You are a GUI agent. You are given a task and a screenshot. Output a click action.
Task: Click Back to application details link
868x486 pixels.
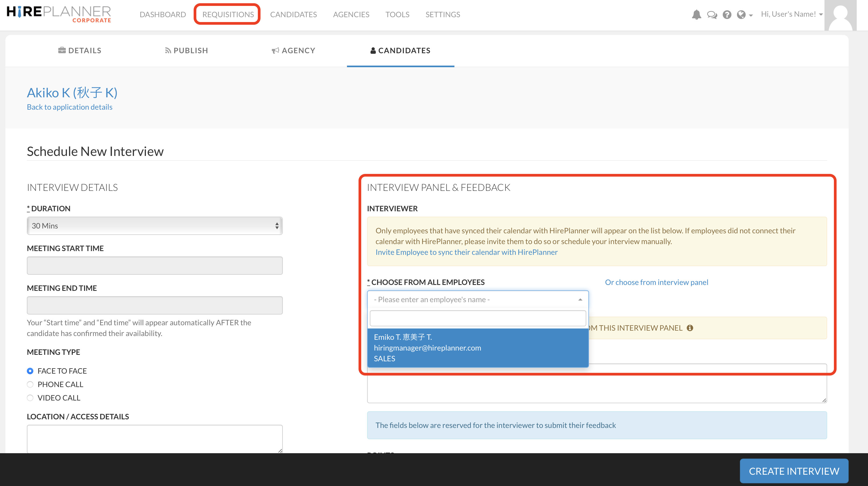point(69,107)
